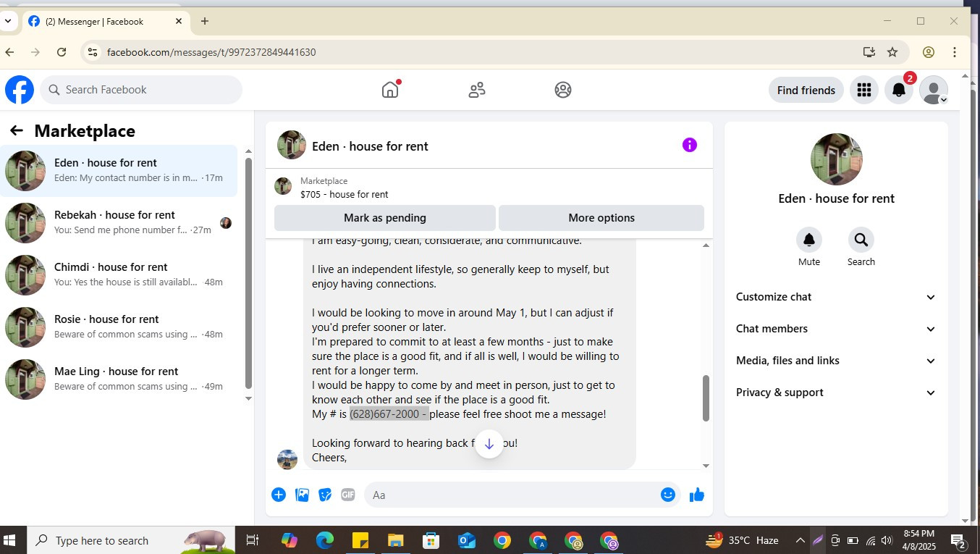The image size is (980, 554).
Task: Click Mark as pending button
Action: point(385,218)
